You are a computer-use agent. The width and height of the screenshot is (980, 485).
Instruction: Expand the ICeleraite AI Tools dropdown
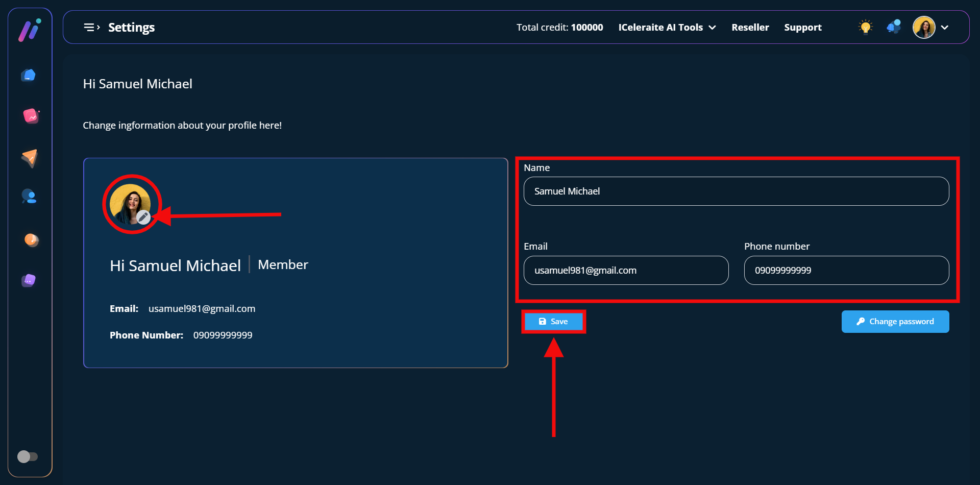point(667,28)
